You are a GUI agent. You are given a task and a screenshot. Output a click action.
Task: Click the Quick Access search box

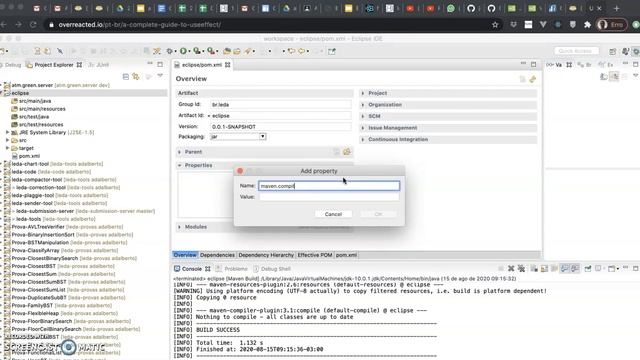click(x=576, y=51)
